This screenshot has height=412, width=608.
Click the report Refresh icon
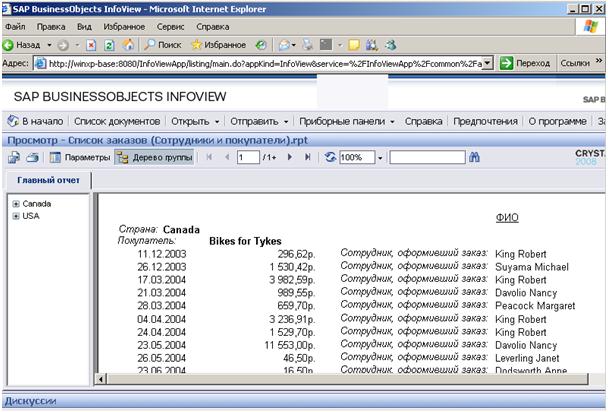click(x=330, y=157)
